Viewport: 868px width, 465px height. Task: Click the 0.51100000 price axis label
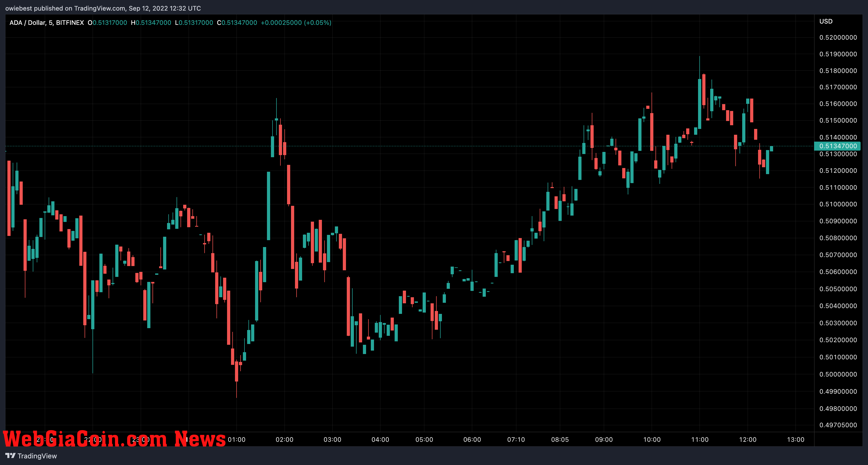click(838, 188)
